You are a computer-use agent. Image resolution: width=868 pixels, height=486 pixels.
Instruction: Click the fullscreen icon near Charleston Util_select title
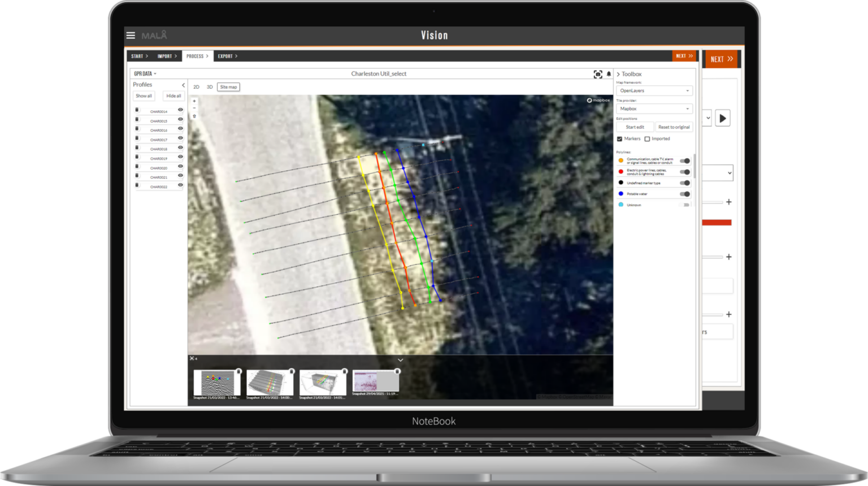pyautogui.click(x=597, y=73)
